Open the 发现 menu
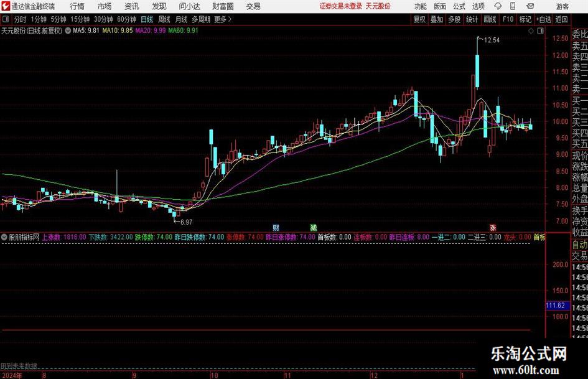Viewport: 588px width, 379px height. tap(159, 6)
